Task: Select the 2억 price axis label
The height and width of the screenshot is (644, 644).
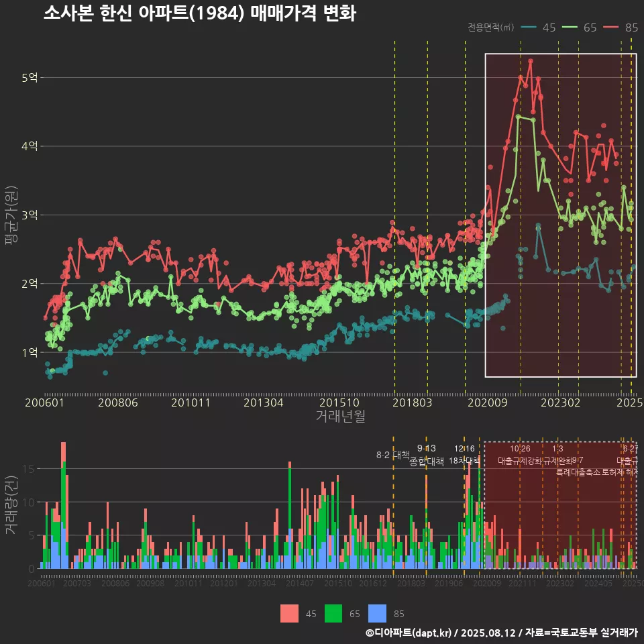Action: pyautogui.click(x=30, y=283)
